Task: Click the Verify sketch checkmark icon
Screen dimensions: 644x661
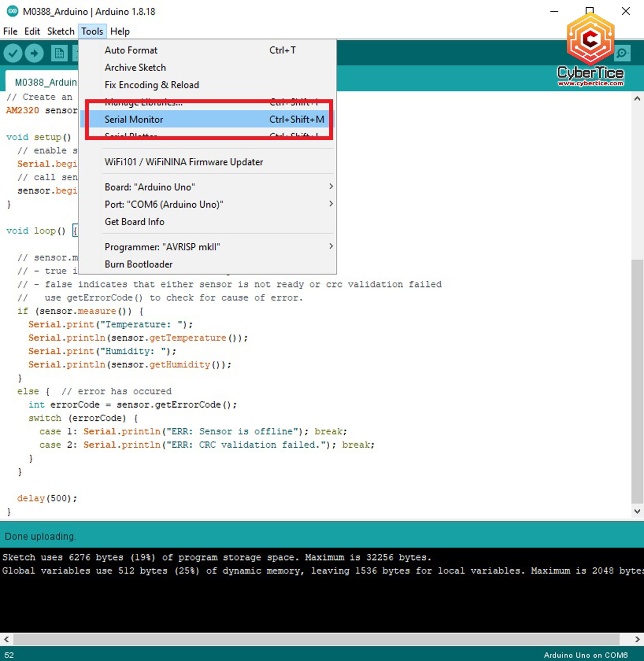Action: 12,53
